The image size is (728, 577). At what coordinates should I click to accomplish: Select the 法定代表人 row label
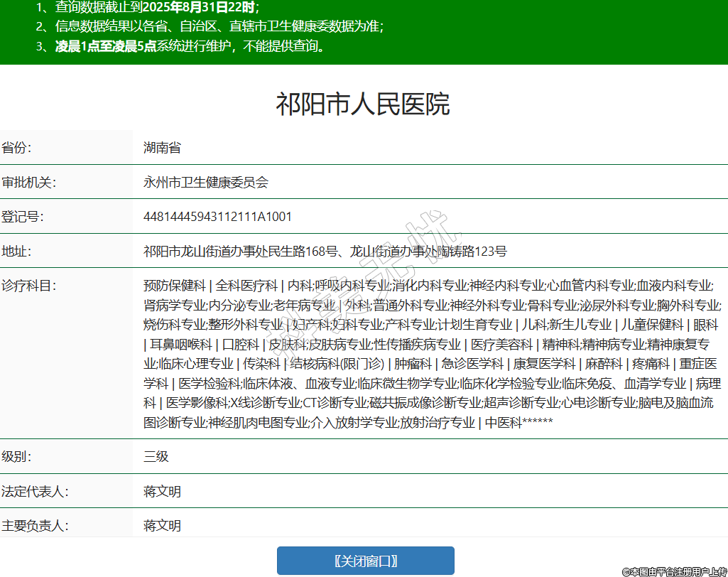[34, 491]
